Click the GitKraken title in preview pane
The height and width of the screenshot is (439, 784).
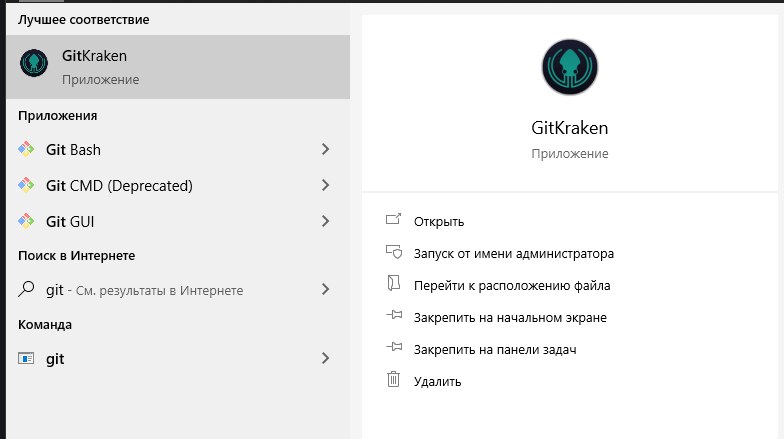click(570, 128)
